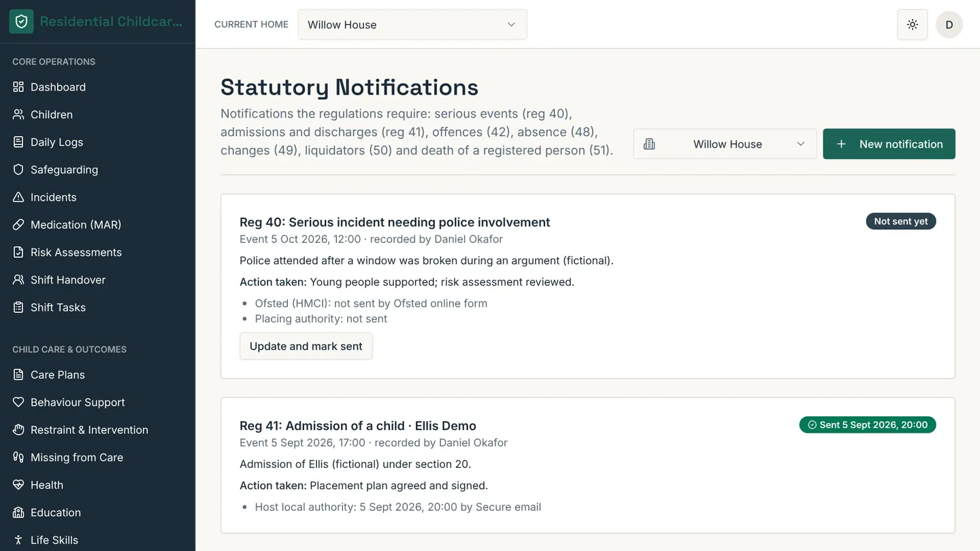Screen dimensions: 980x551
Task: Click the New notification button
Action: pos(889,144)
